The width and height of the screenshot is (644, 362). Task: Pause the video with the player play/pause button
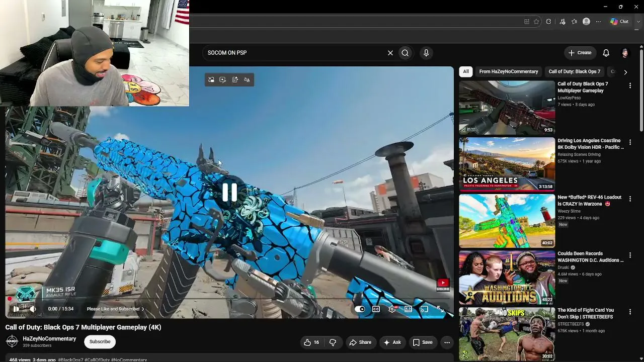coord(16,309)
